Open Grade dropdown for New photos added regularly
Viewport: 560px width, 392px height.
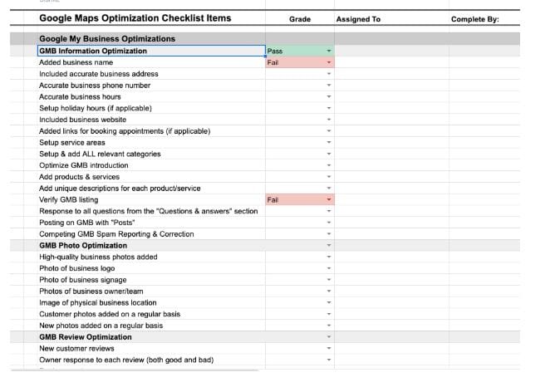tap(329, 326)
